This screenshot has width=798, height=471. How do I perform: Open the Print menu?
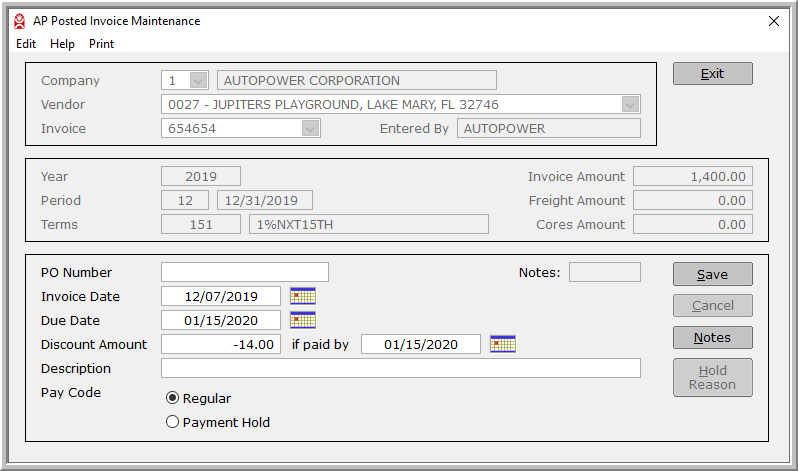101,44
